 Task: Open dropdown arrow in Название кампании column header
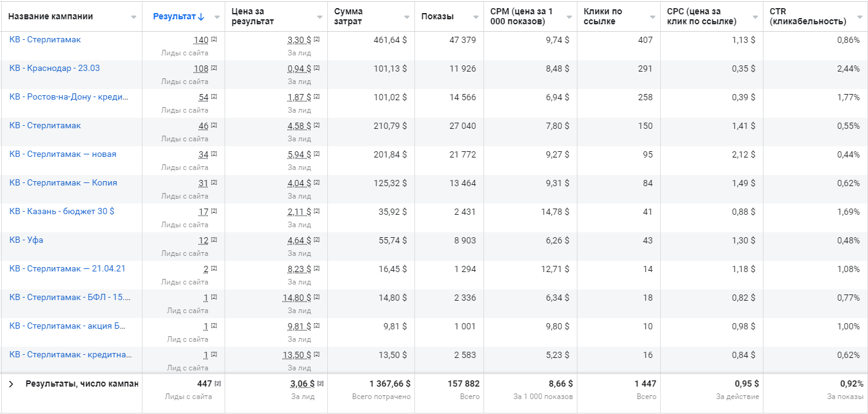134,17
